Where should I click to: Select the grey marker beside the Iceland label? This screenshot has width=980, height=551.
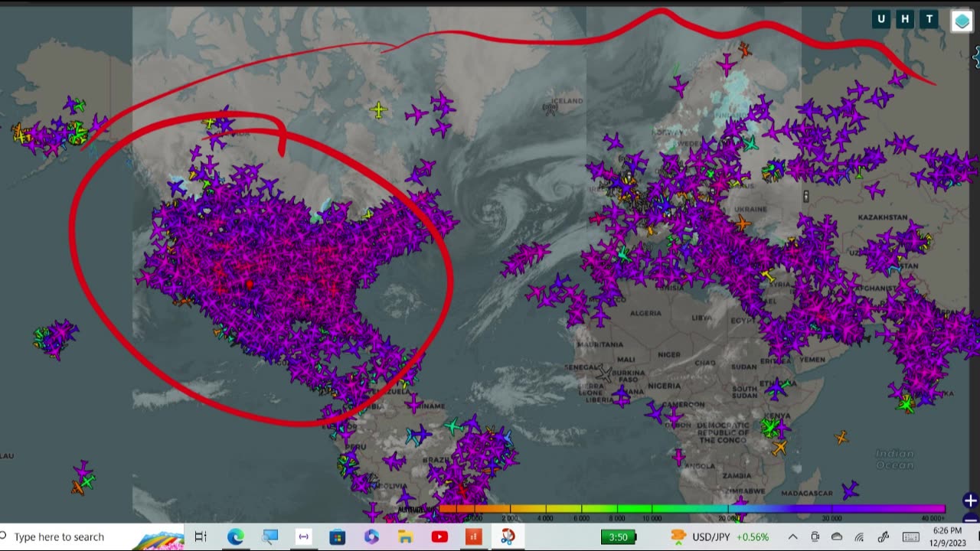[550, 109]
